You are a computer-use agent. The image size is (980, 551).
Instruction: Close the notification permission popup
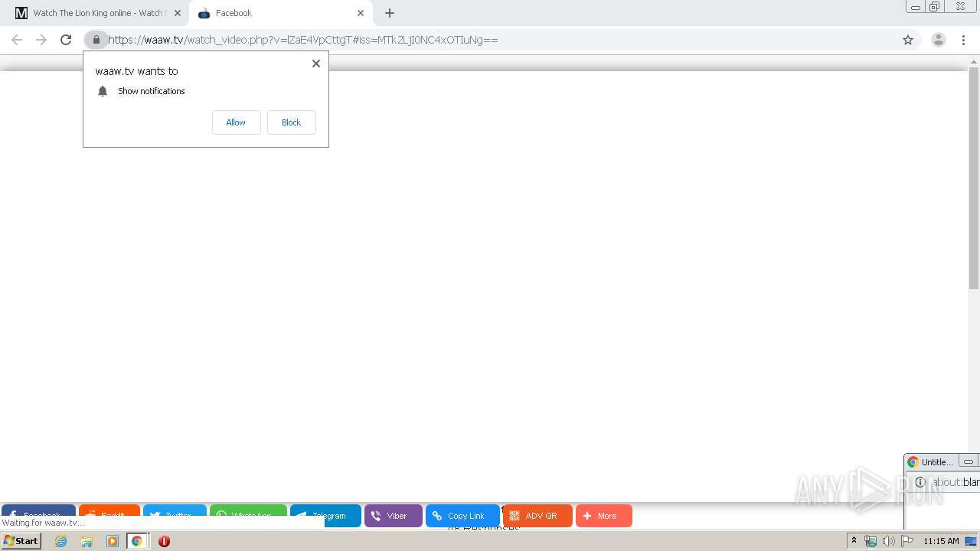click(x=315, y=64)
